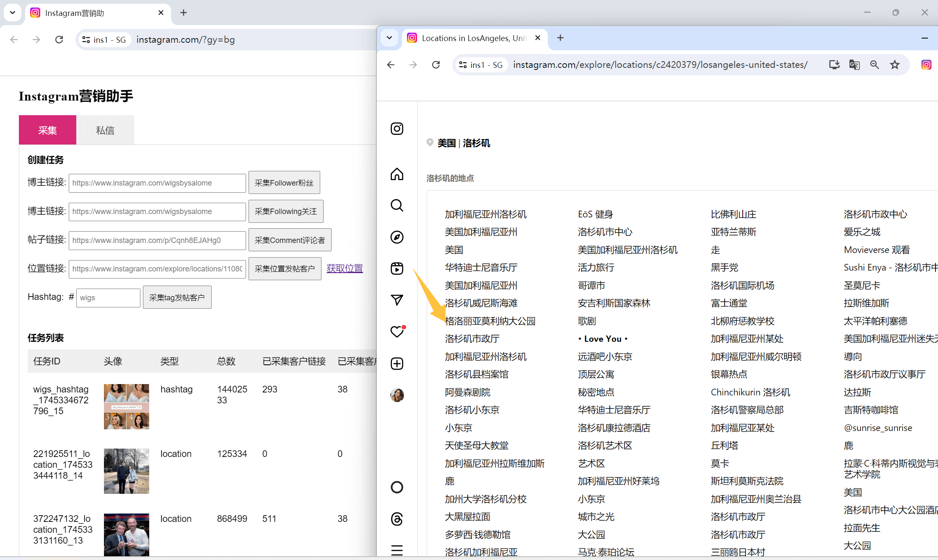
Task: Open new tab in Instagram营销助手 window
Action: coord(184,13)
